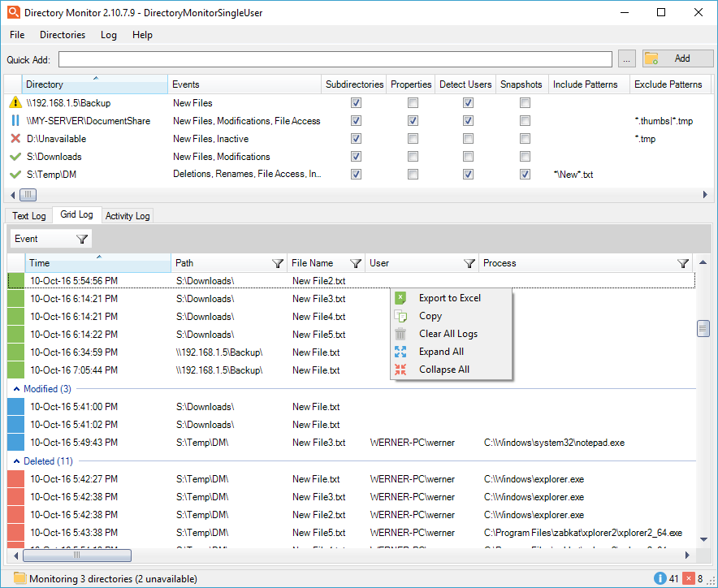
Task: Click the browse (...) button
Action: pyautogui.click(x=626, y=58)
